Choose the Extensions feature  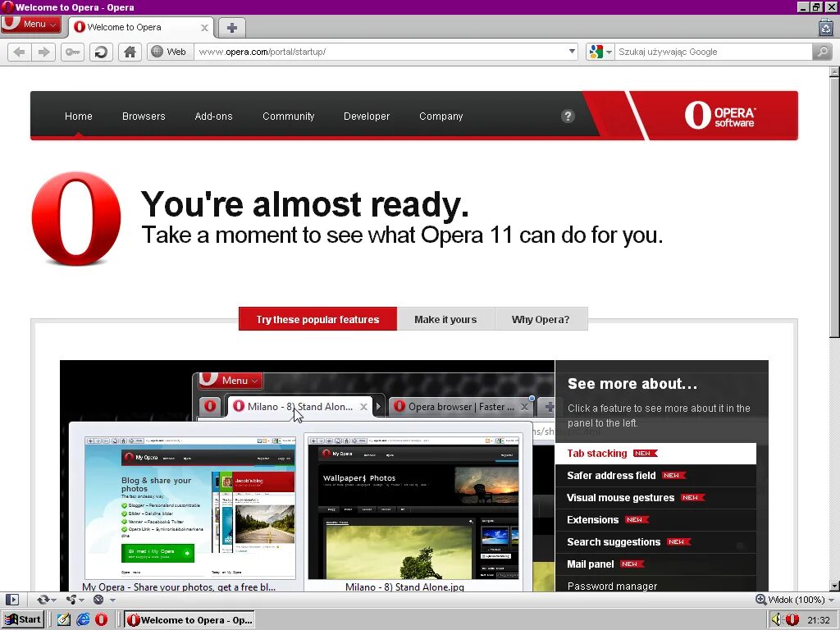[655, 519]
